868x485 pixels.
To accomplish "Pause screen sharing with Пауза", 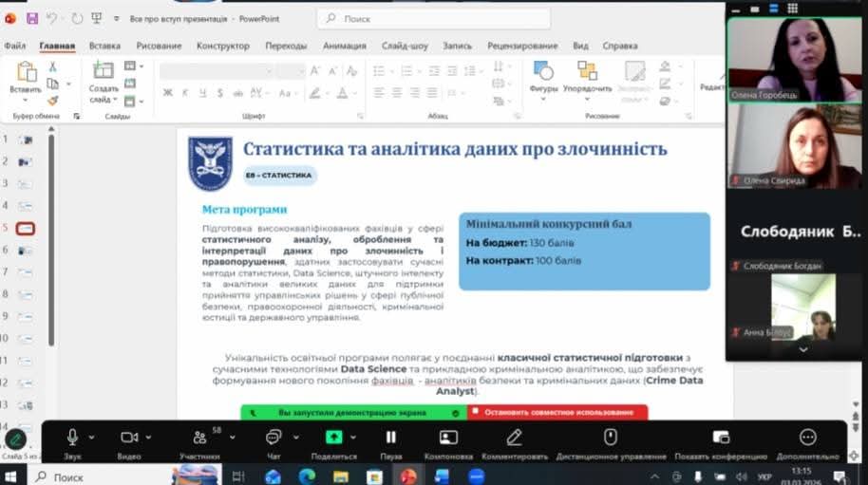I will [390, 437].
